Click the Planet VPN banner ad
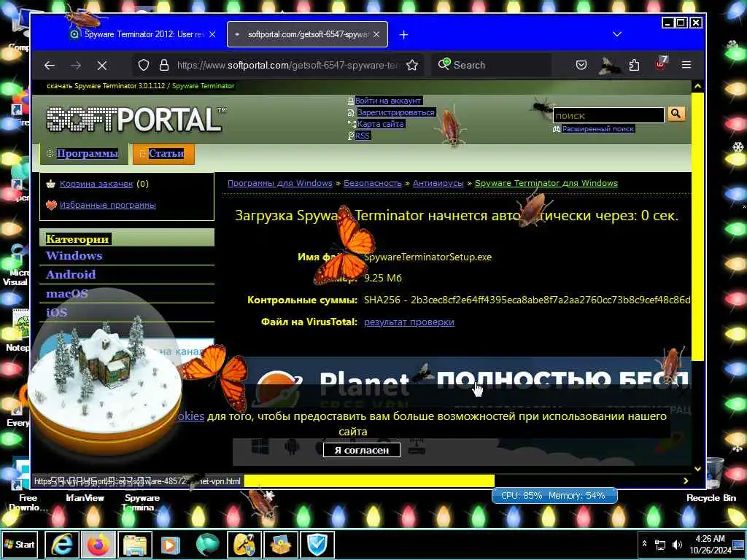This screenshot has height=560, width=747. coord(462,381)
